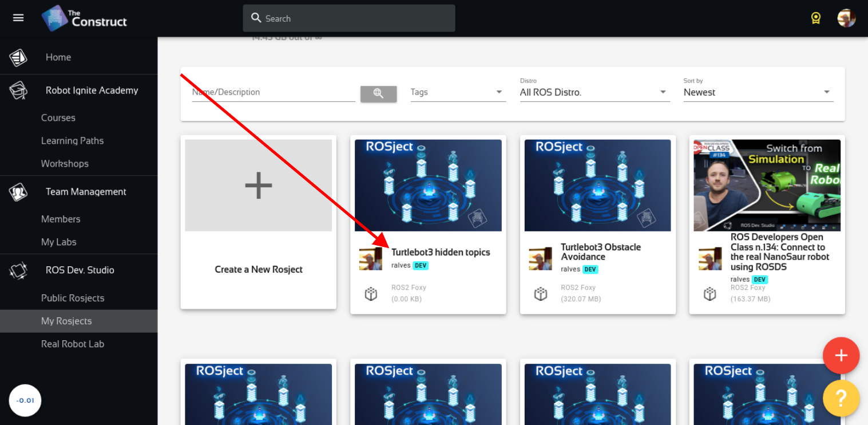Click the search magnifier icon in top bar
The image size is (868, 425).
coord(256,18)
